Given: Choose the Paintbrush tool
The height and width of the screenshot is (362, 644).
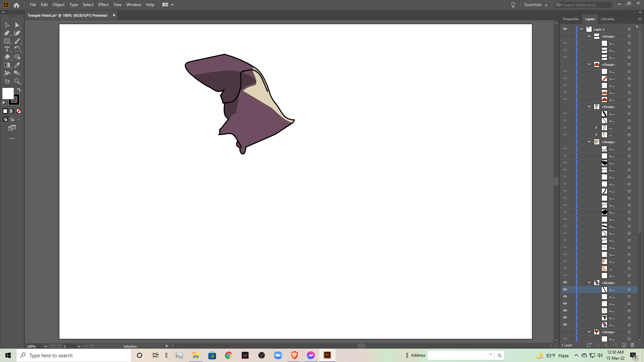Looking at the screenshot, I should [x=17, y=41].
